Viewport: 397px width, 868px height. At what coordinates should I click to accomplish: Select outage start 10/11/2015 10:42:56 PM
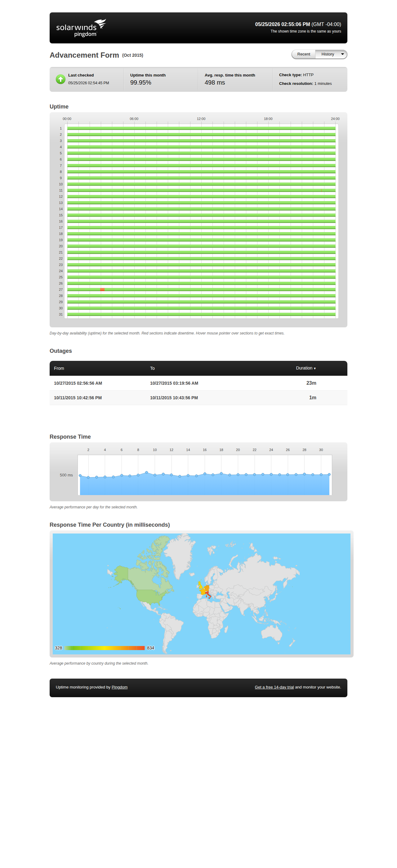coord(78,398)
